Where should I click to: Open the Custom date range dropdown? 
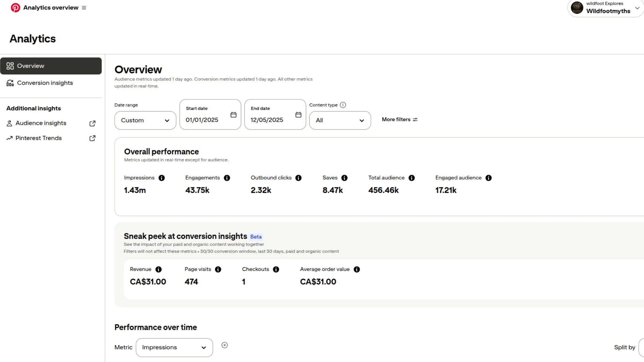click(x=145, y=120)
